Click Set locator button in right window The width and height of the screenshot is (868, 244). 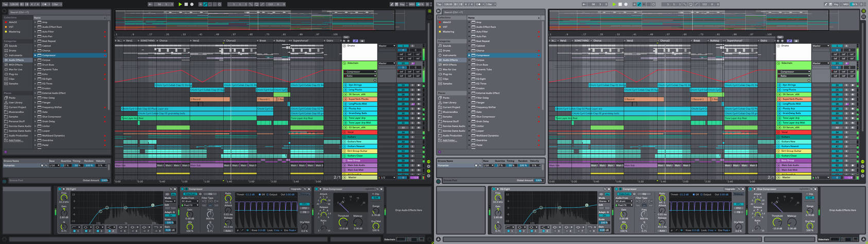tap(780, 37)
